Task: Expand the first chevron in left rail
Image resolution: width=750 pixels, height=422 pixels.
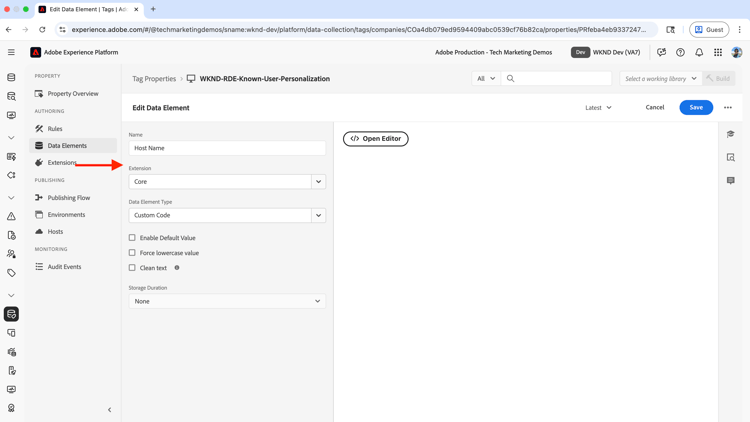Action: 11,138
